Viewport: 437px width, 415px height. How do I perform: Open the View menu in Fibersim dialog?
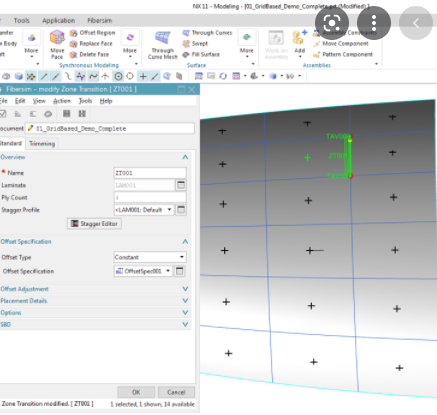(39, 101)
